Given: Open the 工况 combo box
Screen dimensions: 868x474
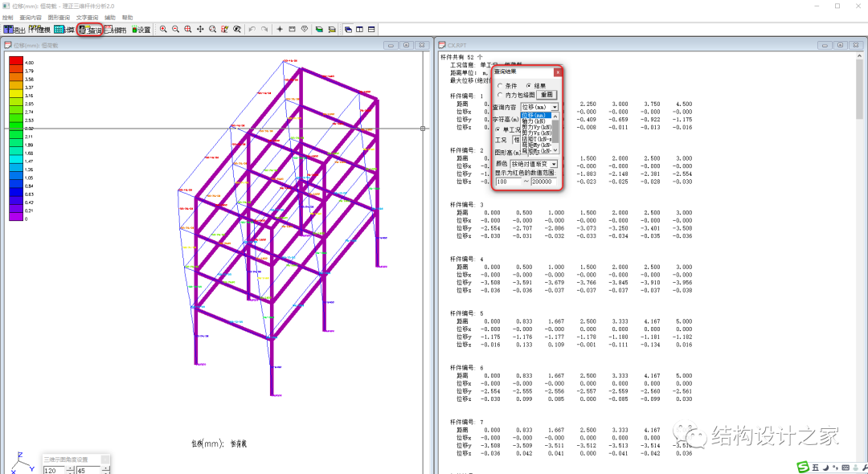Looking at the screenshot, I should (x=518, y=140).
